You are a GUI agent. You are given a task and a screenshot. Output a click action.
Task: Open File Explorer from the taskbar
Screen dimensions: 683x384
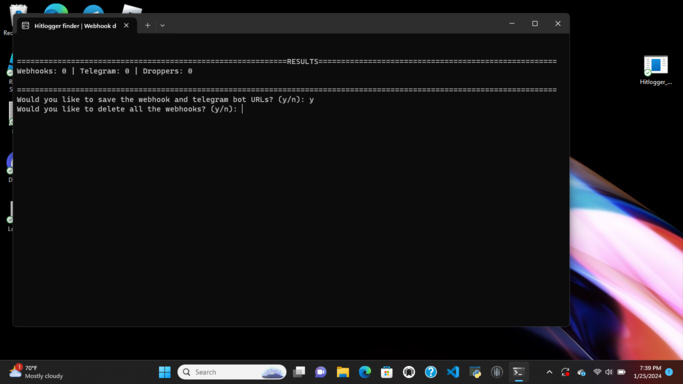343,372
